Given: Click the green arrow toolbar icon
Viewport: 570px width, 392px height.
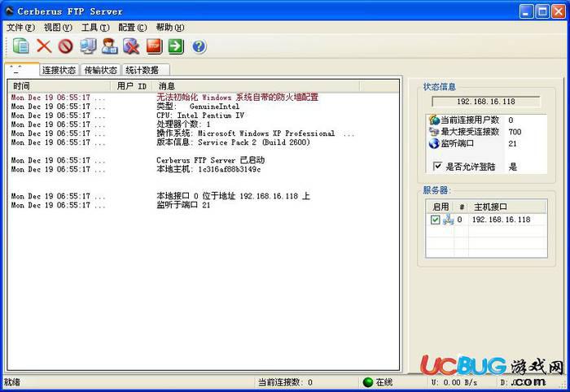Looking at the screenshot, I should coord(176,46).
